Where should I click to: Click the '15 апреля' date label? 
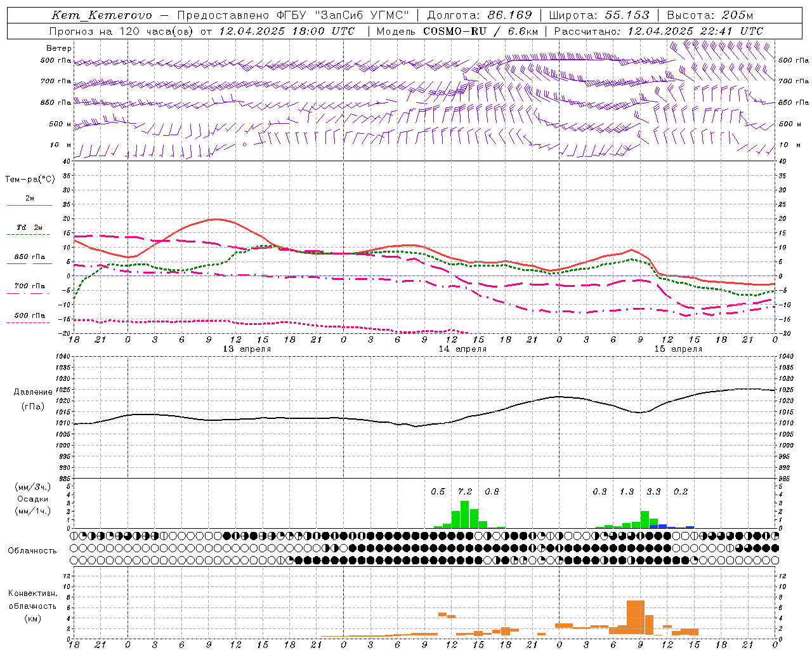pyautogui.click(x=678, y=349)
